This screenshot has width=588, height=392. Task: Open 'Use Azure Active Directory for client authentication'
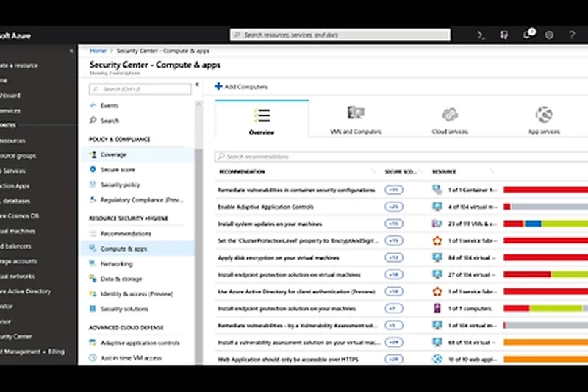tap(296, 291)
